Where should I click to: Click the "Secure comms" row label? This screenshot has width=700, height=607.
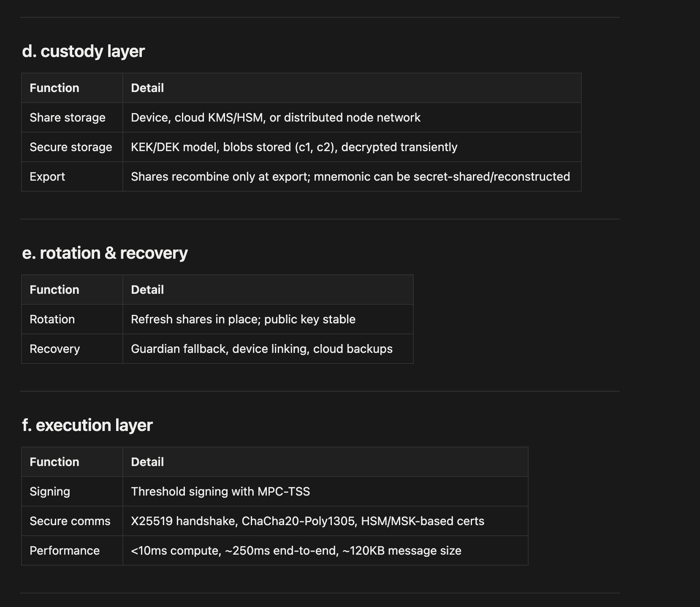70,521
